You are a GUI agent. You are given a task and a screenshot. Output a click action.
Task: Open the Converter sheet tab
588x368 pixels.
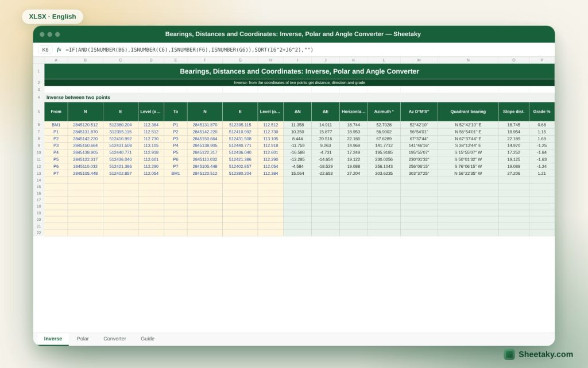pyautogui.click(x=115, y=339)
